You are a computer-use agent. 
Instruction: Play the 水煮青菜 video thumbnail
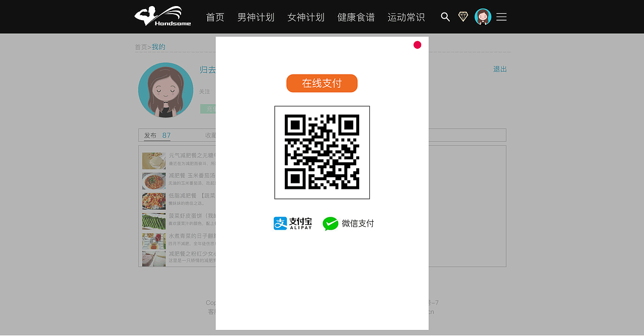[x=154, y=241]
